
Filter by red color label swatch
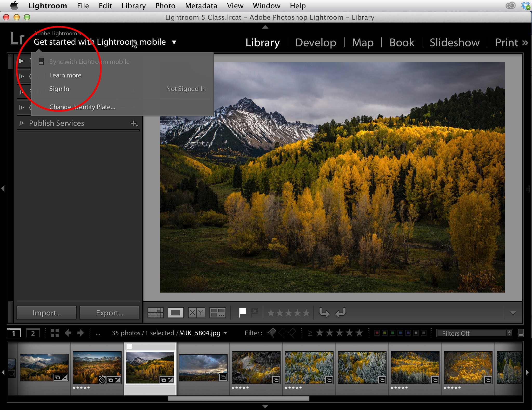point(377,333)
